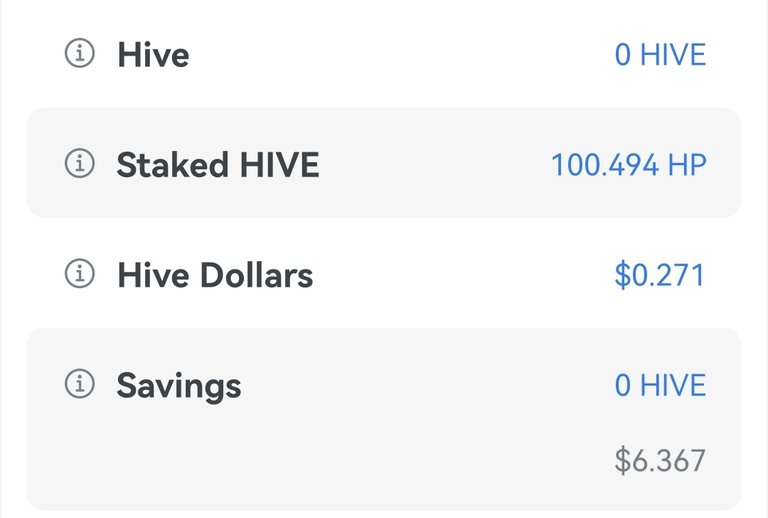Viewport: 768px width, 518px height.
Task: Click the word Staked in Staked HIVE
Action: coord(172,165)
